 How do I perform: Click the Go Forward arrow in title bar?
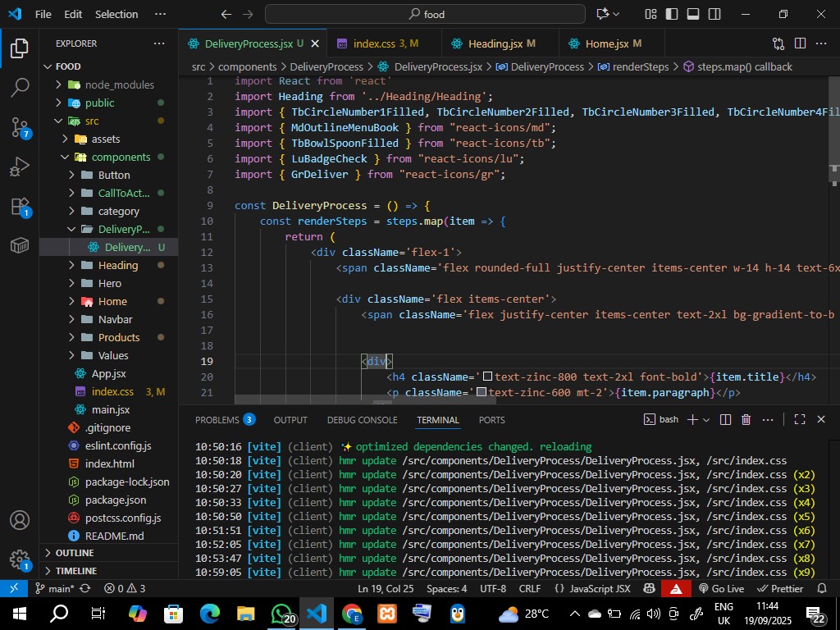(x=248, y=15)
